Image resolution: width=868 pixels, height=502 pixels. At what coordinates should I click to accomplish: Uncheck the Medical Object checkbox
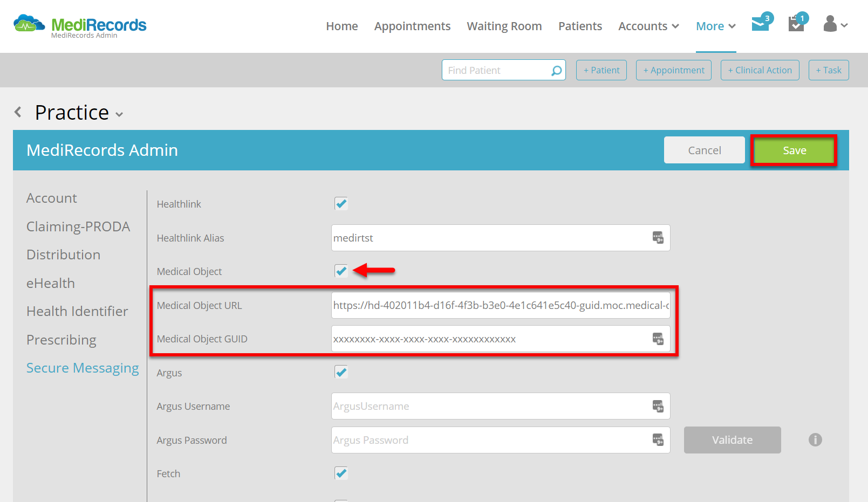tap(341, 271)
